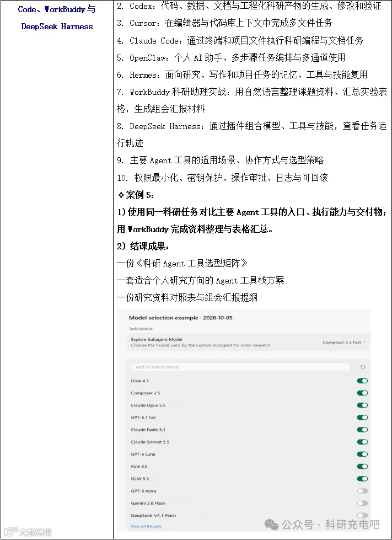Click the Model selection example heading
This screenshot has height=540, width=392.
pos(181,318)
